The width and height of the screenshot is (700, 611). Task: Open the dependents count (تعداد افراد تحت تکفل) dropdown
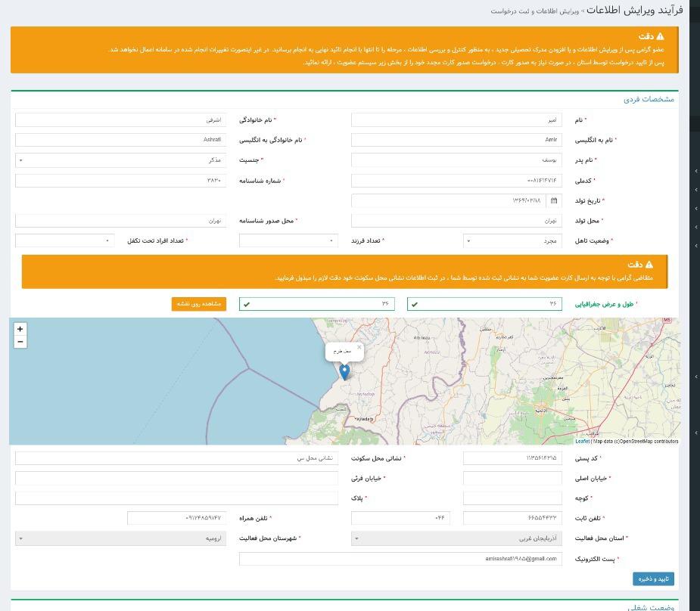click(64, 240)
